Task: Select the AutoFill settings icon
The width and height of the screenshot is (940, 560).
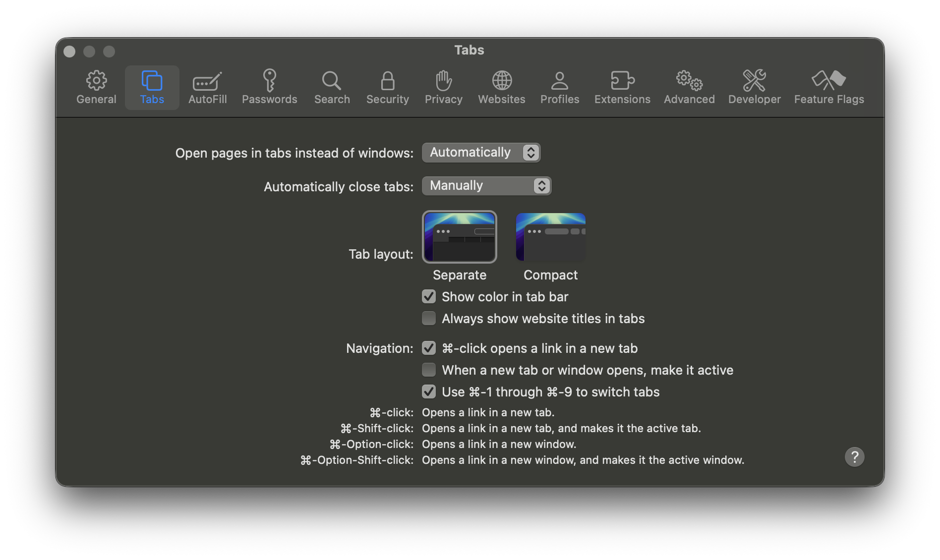Action: (207, 87)
